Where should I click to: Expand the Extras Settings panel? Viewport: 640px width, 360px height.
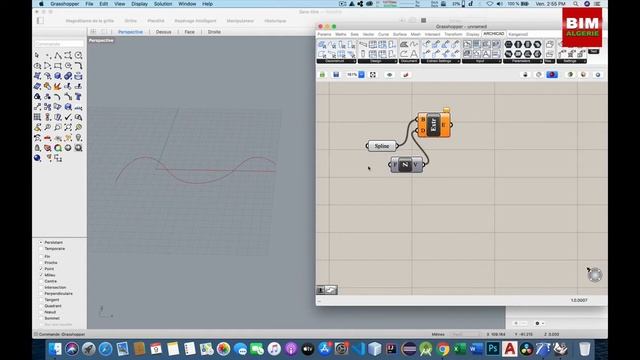tap(441, 61)
